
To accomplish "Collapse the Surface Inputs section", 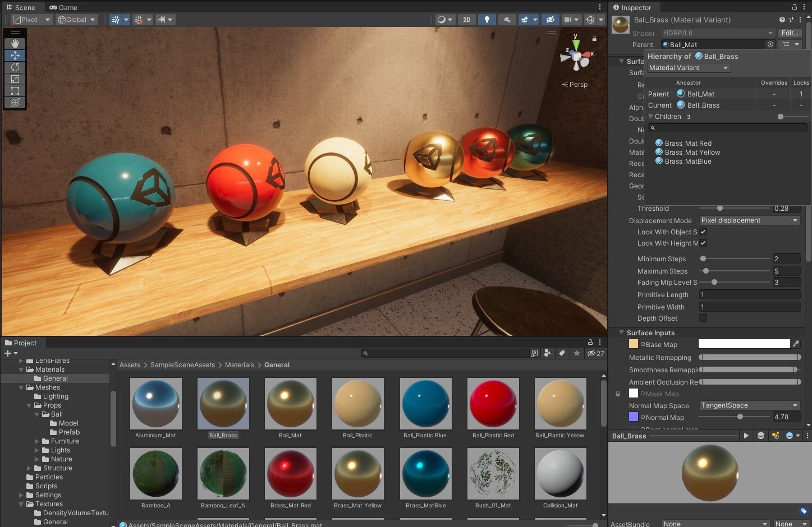I will pyautogui.click(x=621, y=332).
